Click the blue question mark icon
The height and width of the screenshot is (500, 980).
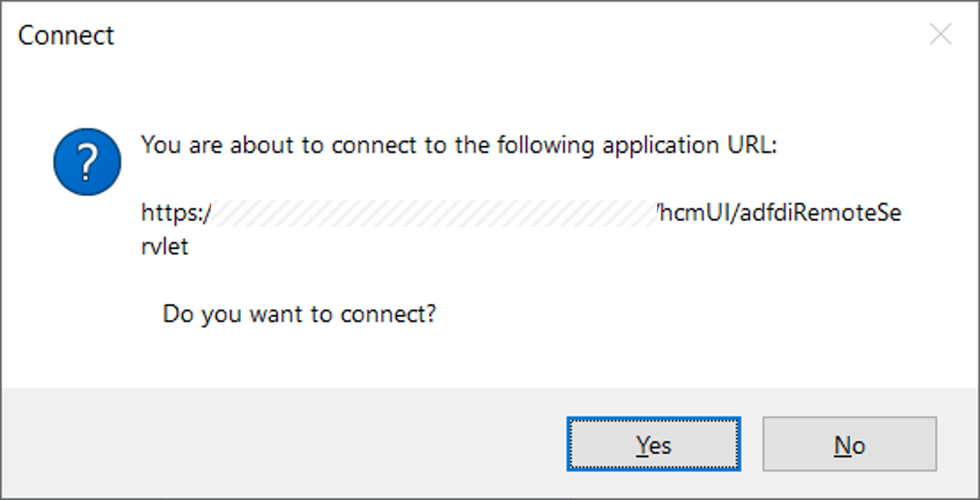(x=87, y=162)
